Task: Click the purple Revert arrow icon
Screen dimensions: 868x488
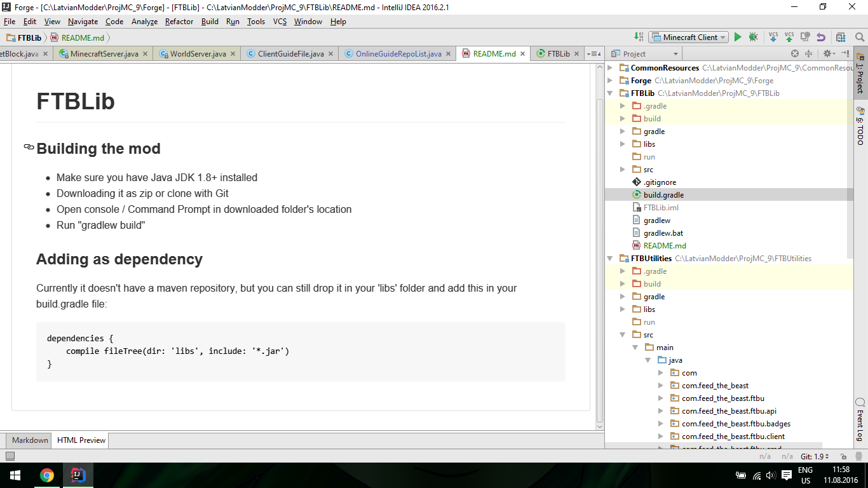Action: (821, 37)
